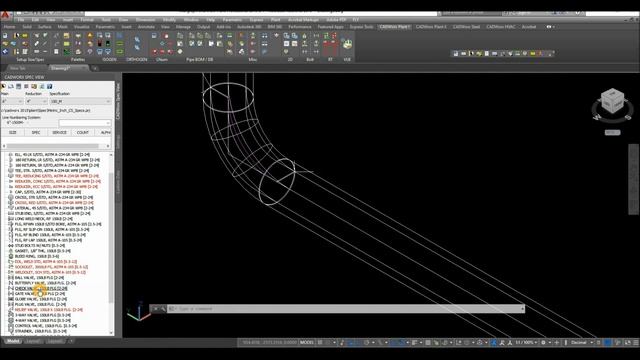Open the Home ribbon tab
The width and height of the screenshot is (640, 360).
[x=9, y=27]
